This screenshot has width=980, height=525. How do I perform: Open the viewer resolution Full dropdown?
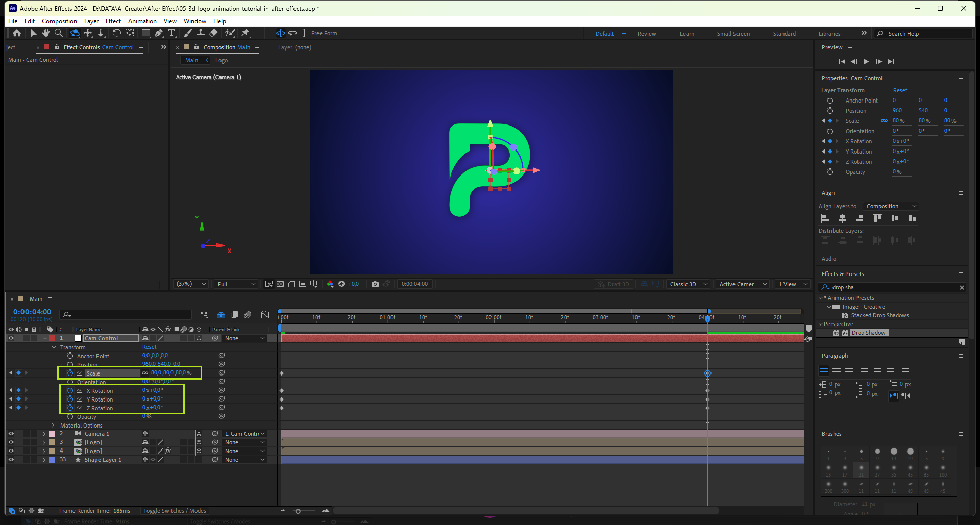(236, 284)
